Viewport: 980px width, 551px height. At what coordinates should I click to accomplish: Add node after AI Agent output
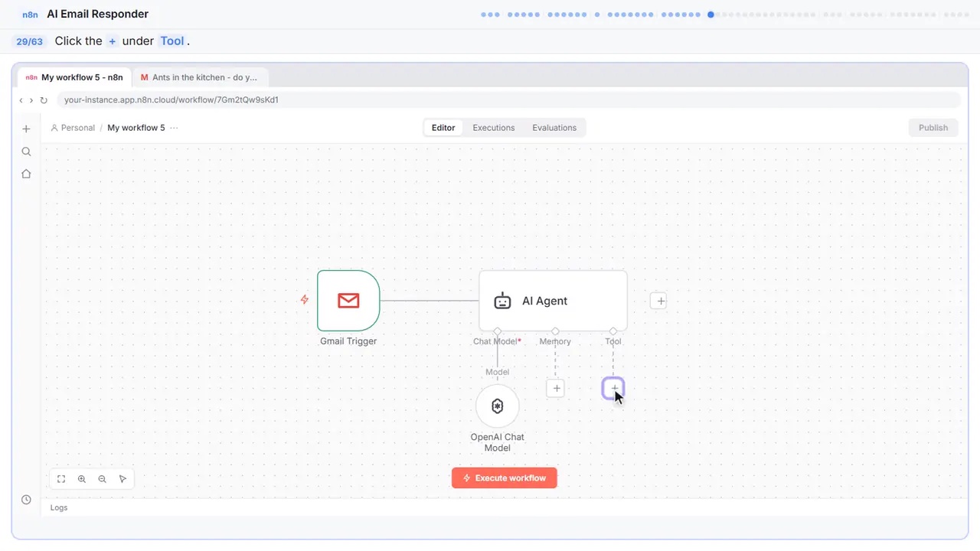click(x=660, y=301)
